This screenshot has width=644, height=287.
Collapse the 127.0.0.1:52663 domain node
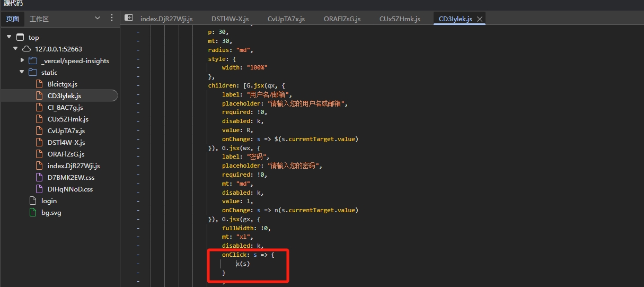point(16,49)
